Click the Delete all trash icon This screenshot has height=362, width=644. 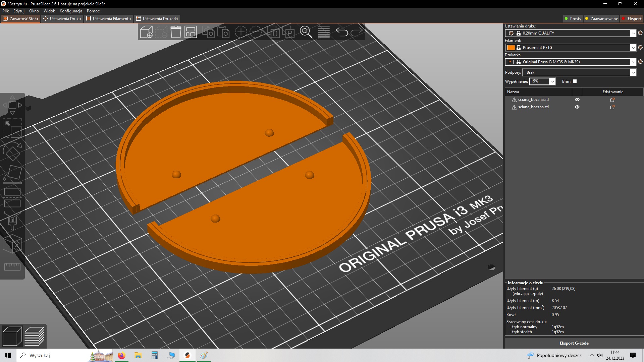pyautogui.click(x=176, y=32)
